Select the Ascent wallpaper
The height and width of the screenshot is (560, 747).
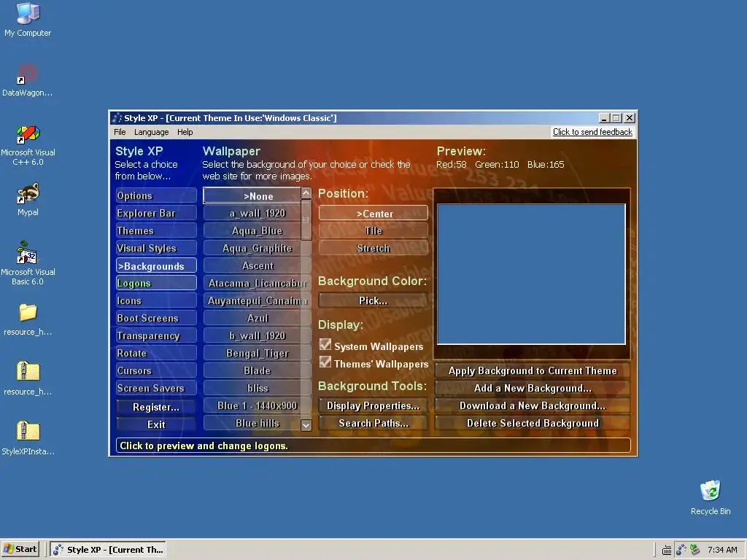(x=252, y=265)
